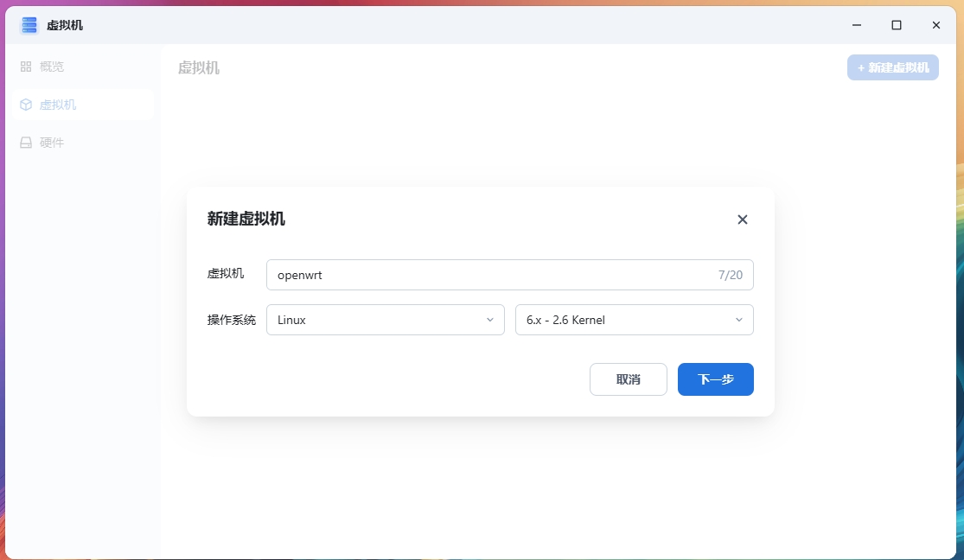Maximize the 虚拟机 window

pyautogui.click(x=897, y=25)
